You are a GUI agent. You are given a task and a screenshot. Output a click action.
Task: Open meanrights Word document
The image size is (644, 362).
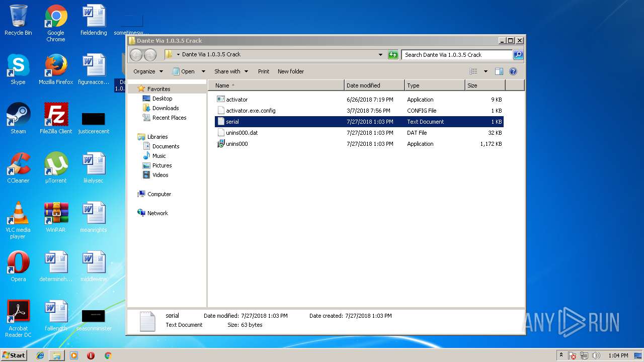[x=94, y=217]
